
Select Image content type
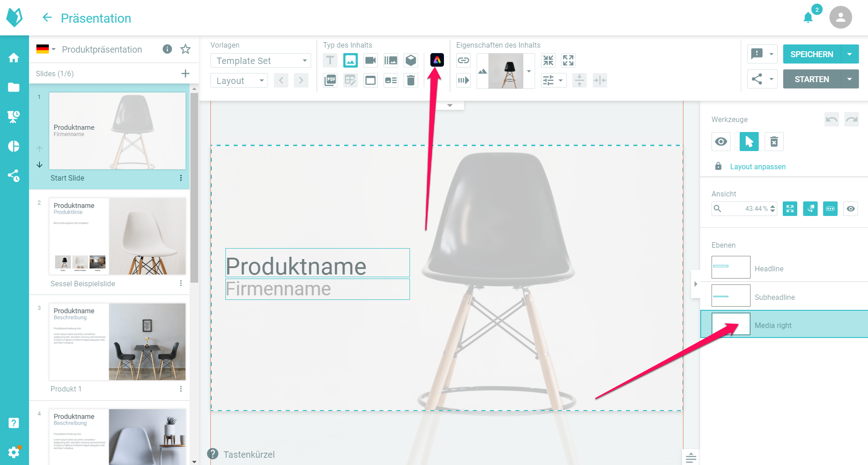(x=351, y=60)
